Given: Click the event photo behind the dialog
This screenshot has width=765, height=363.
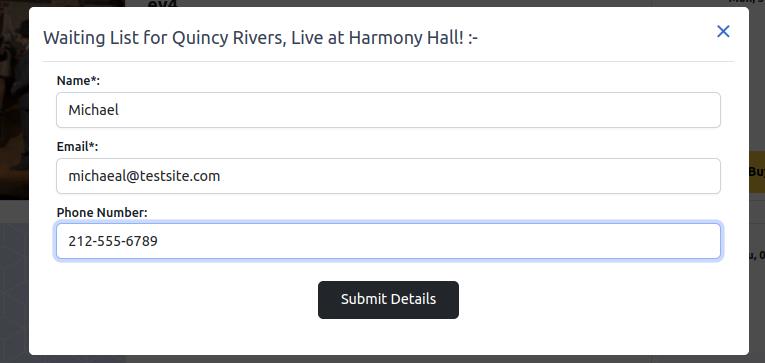Looking at the screenshot, I should click(x=14, y=100).
